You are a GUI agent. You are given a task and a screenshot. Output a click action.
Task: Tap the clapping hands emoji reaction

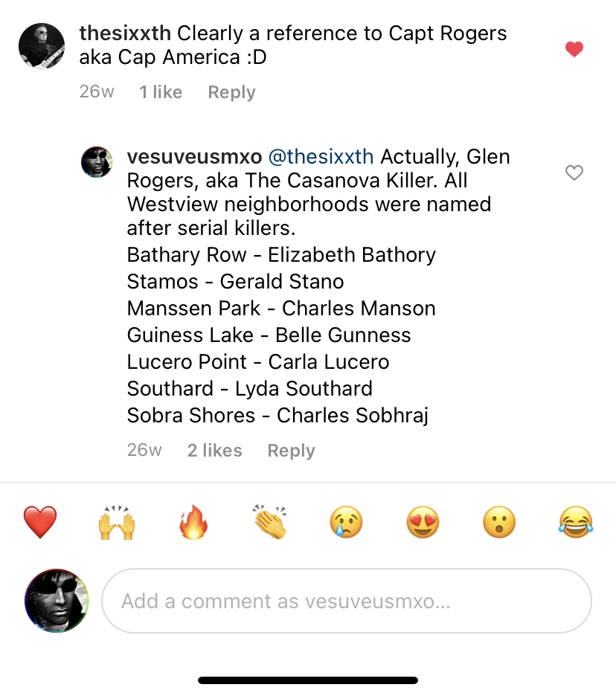coord(269,522)
